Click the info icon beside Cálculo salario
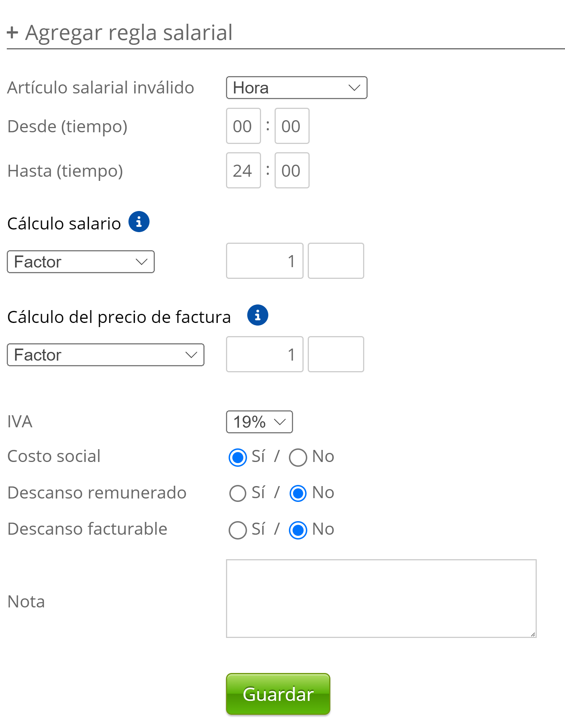 (x=139, y=222)
